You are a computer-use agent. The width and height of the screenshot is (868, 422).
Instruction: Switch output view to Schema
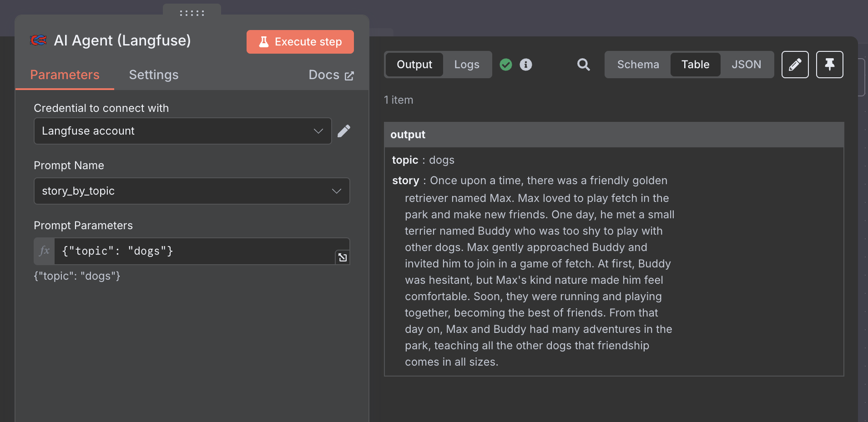tap(638, 65)
